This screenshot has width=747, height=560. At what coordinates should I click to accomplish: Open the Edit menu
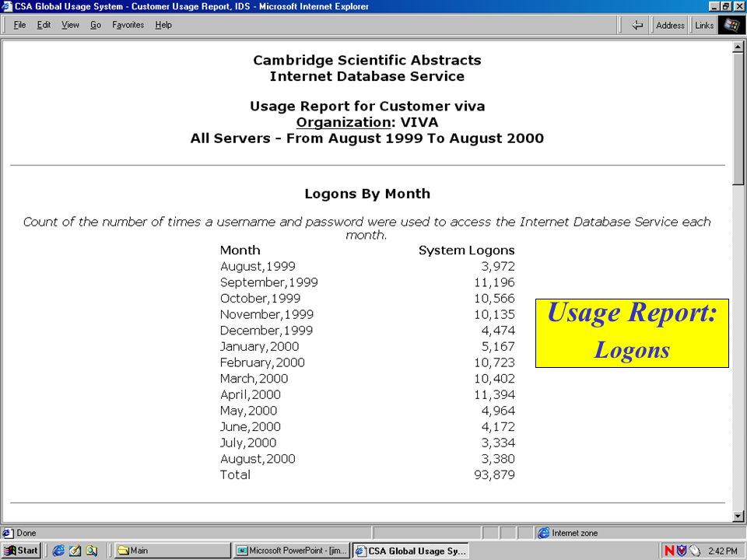point(44,25)
